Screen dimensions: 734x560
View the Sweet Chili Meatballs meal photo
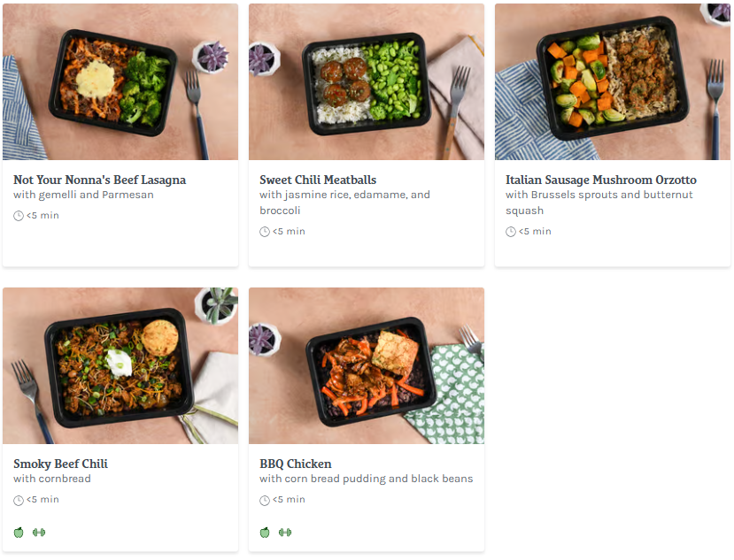tap(367, 82)
